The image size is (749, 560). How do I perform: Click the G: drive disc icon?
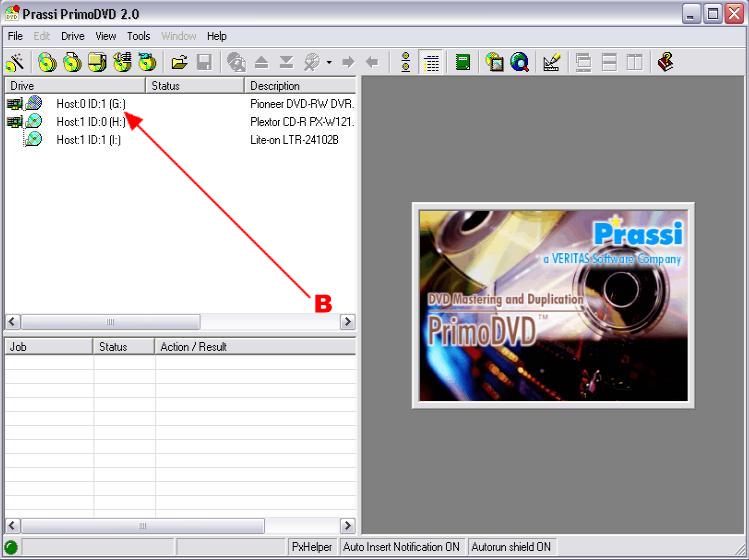(x=34, y=103)
